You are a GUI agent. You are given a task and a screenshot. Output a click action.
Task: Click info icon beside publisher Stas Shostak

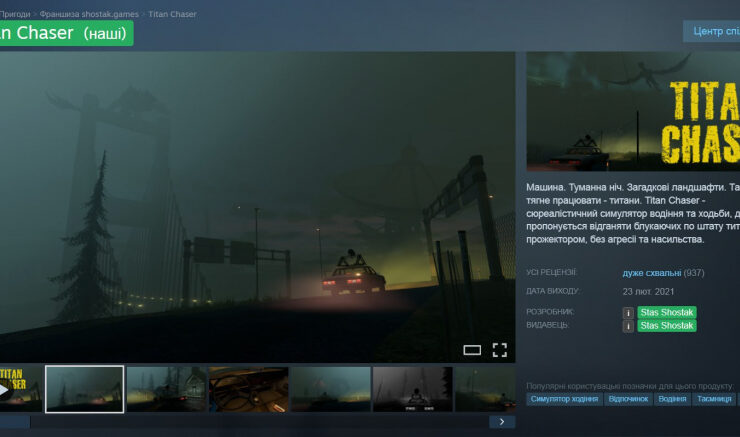coord(629,326)
